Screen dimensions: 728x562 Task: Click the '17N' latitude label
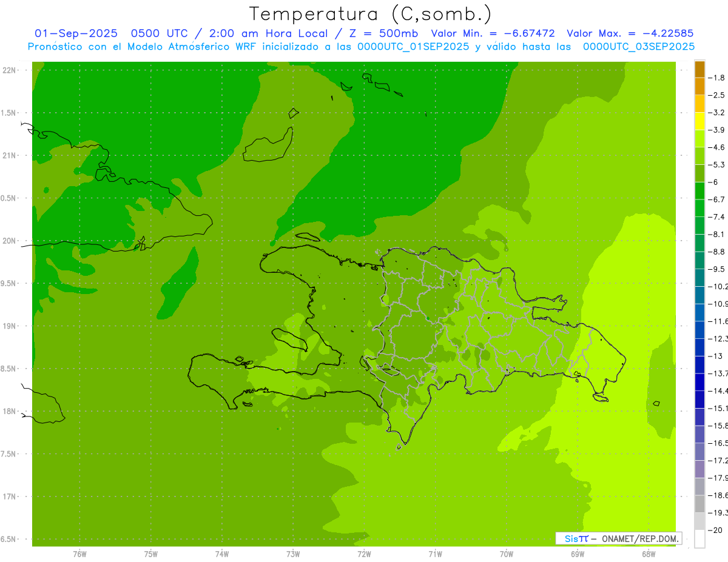point(10,497)
